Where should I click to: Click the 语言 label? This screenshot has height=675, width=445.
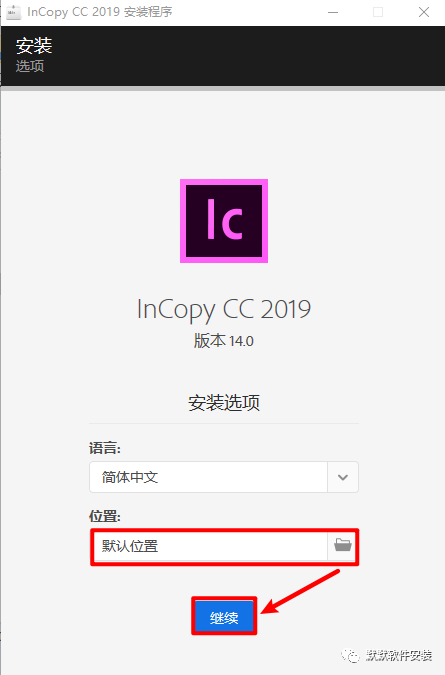pos(105,448)
